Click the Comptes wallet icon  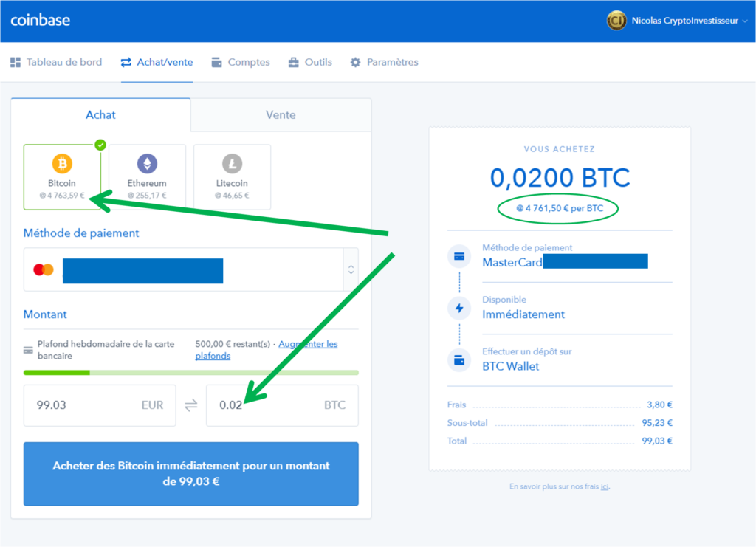pos(216,62)
